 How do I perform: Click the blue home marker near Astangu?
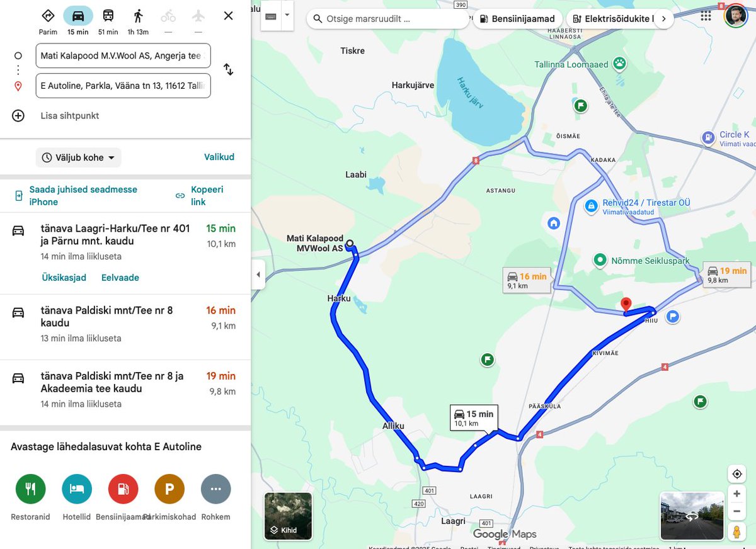coord(554,223)
